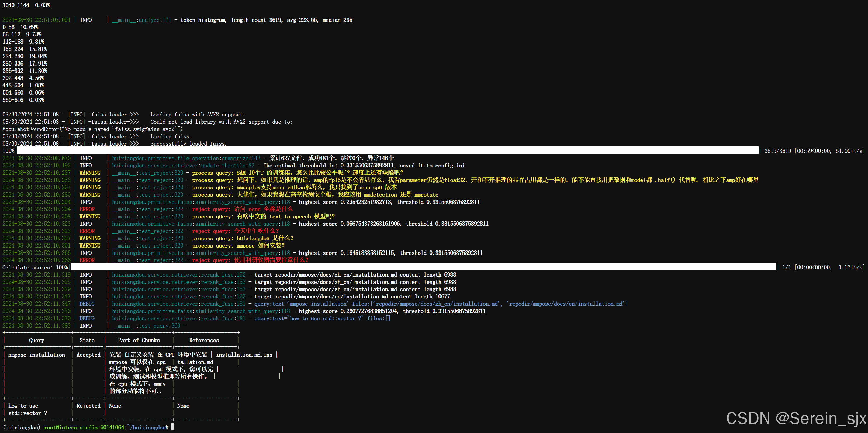Click the repodir/mmpose/docs/zh_cn/installation.md path in DEBUG line

[437, 304]
